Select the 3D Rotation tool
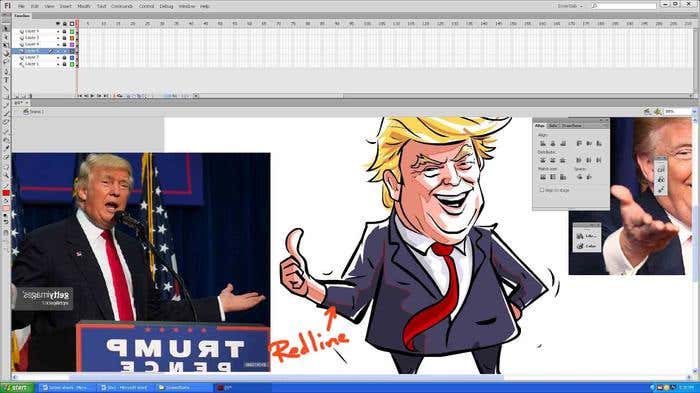Image resolution: width=700 pixels, height=393 pixels. pos(6,54)
